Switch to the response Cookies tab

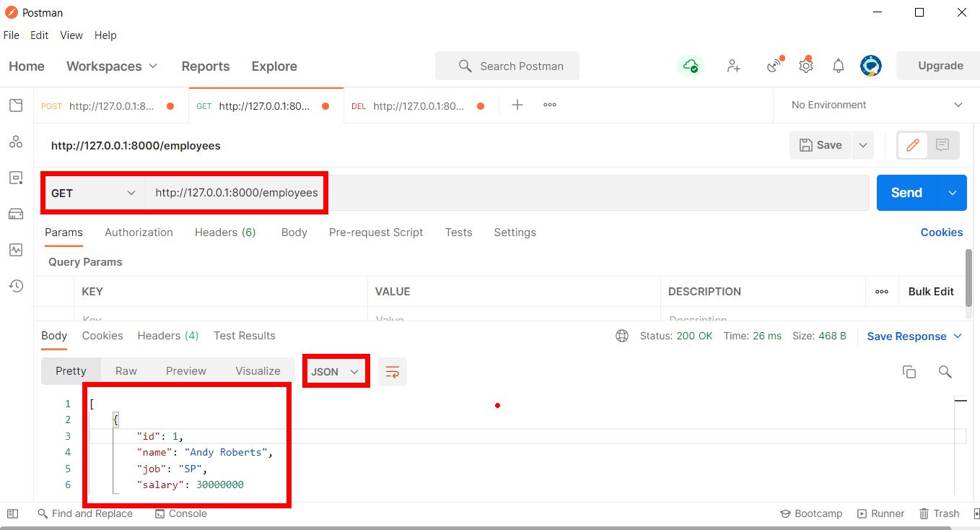click(x=102, y=336)
